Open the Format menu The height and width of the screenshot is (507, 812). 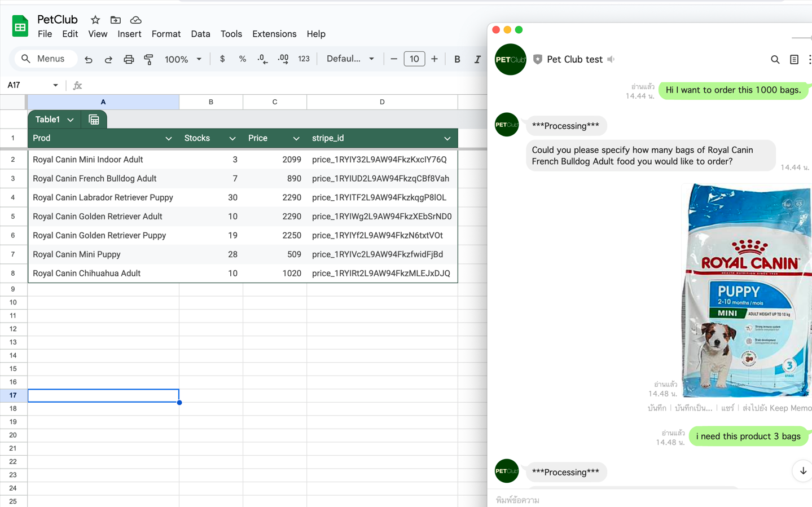[x=166, y=34]
